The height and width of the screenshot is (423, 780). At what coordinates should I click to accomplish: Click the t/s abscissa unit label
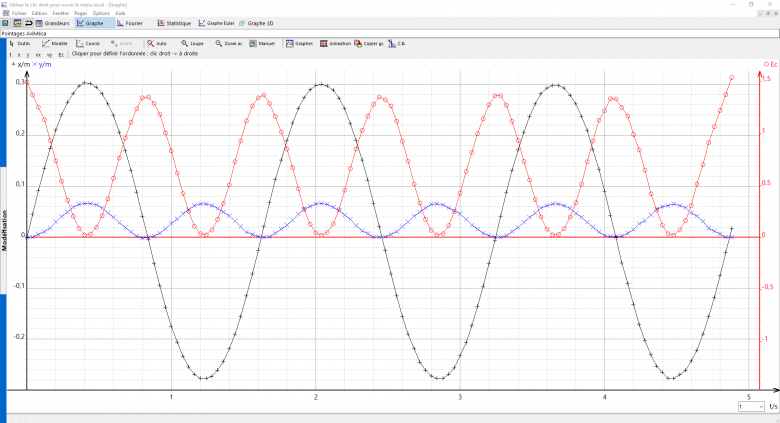coord(773,407)
